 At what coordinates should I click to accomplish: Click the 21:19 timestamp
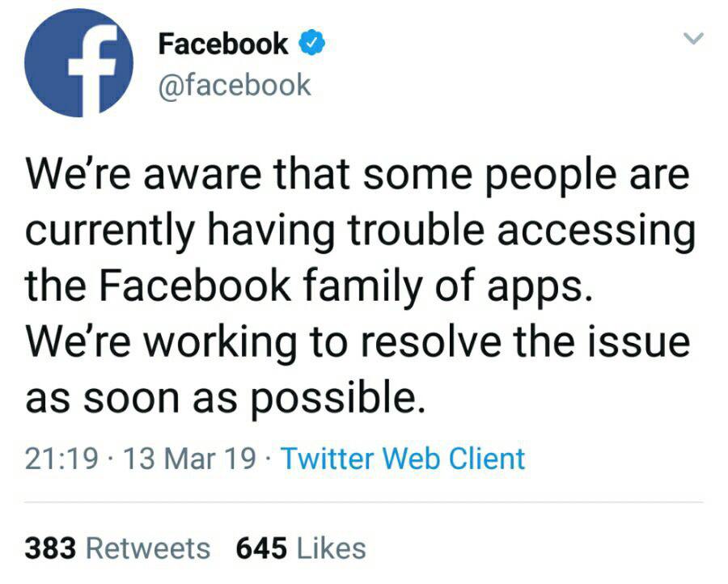pos(61,459)
